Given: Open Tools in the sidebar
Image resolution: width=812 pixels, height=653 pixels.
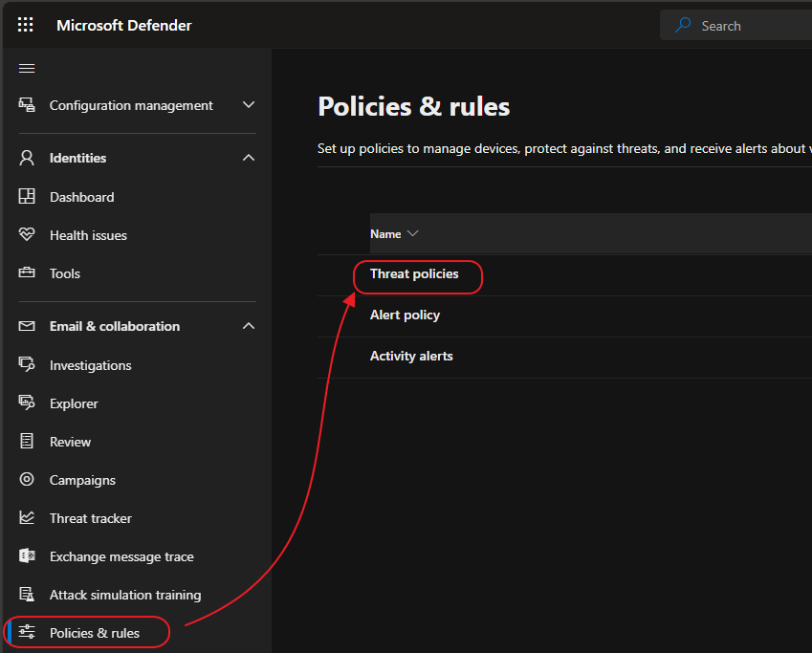Looking at the screenshot, I should pos(65,273).
